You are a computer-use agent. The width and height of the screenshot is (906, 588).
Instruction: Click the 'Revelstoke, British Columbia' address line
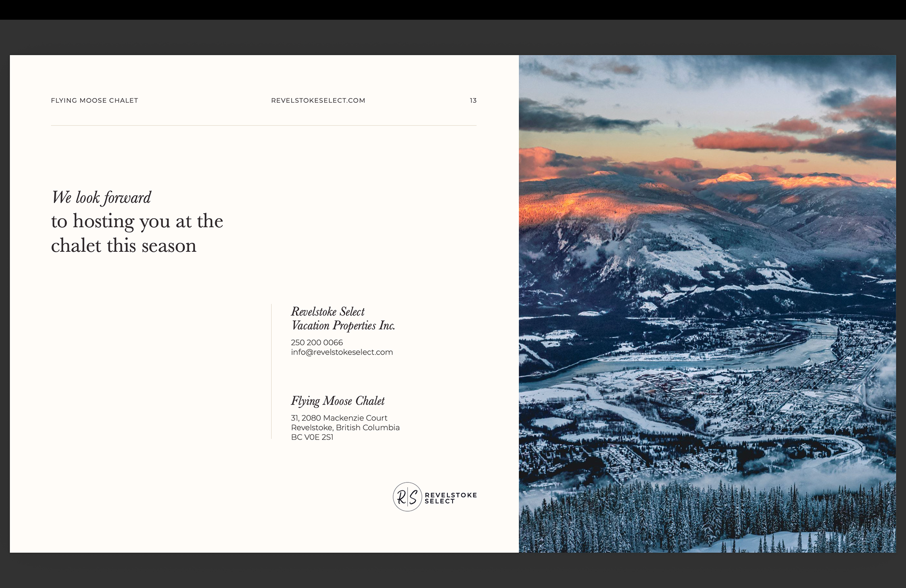pos(345,428)
